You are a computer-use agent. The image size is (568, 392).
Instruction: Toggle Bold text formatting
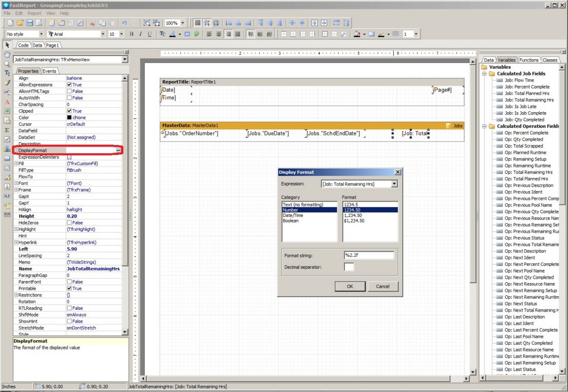click(132, 34)
